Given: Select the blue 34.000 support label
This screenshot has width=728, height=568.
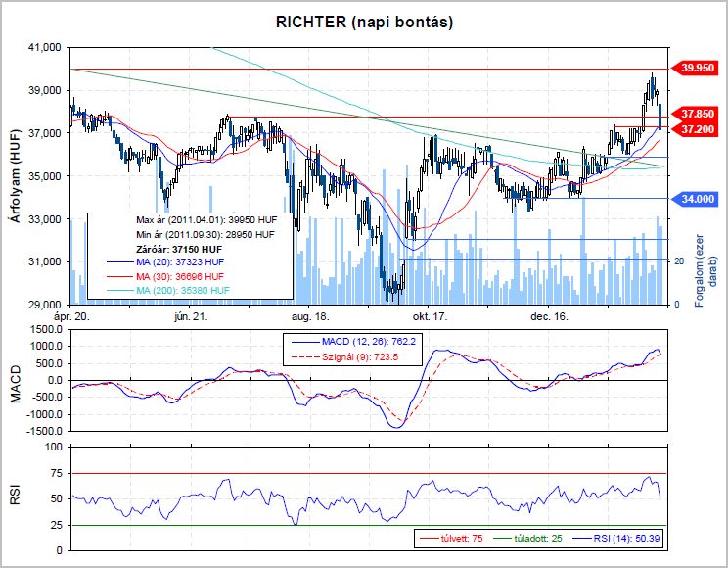Looking at the screenshot, I should [695, 199].
